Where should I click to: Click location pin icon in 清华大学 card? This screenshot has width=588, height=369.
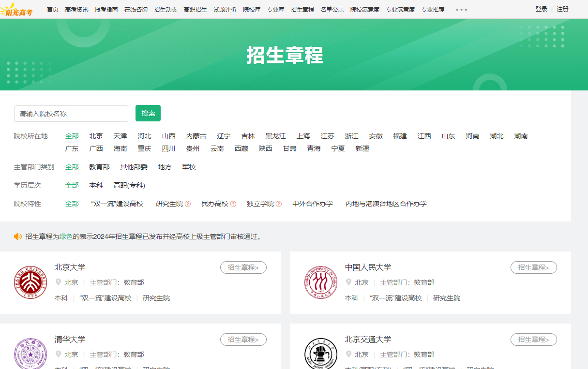point(59,354)
